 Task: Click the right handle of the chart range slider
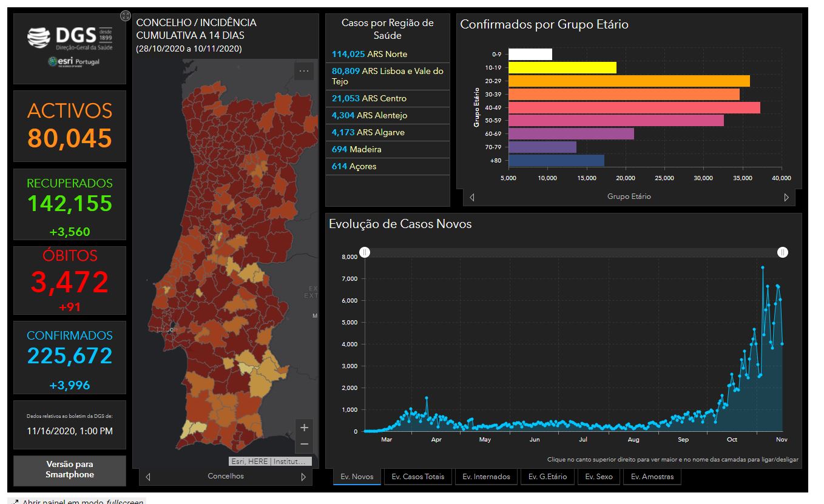[x=783, y=252]
